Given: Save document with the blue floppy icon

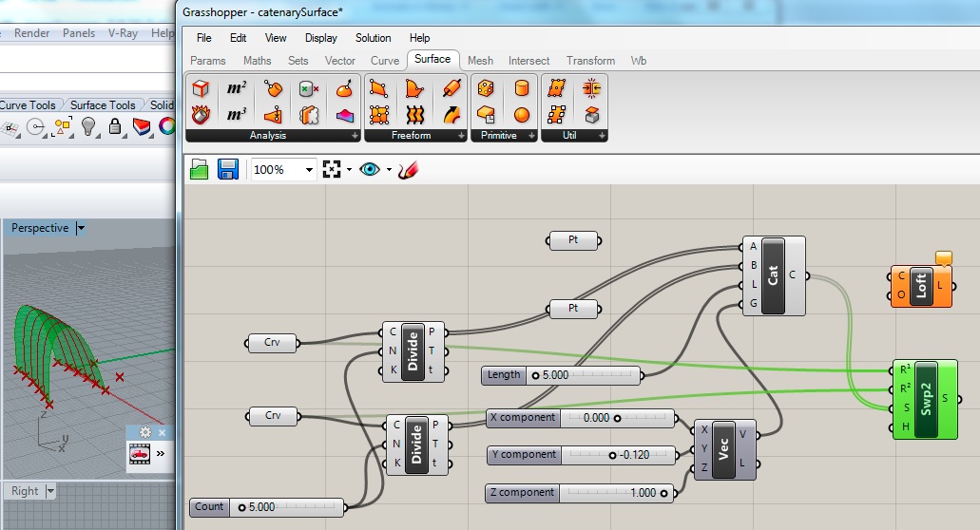Looking at the screenshot, I should (x=228, y=169).
